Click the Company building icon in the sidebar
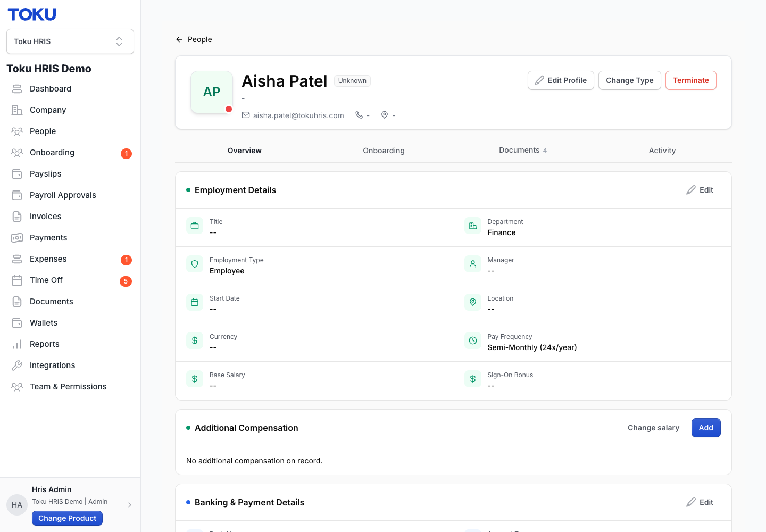This screenshot has width=766, height=532. point(17,110)
